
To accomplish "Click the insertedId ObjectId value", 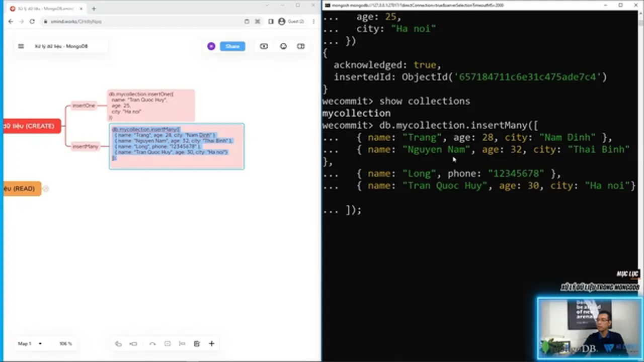I will 504,77.
